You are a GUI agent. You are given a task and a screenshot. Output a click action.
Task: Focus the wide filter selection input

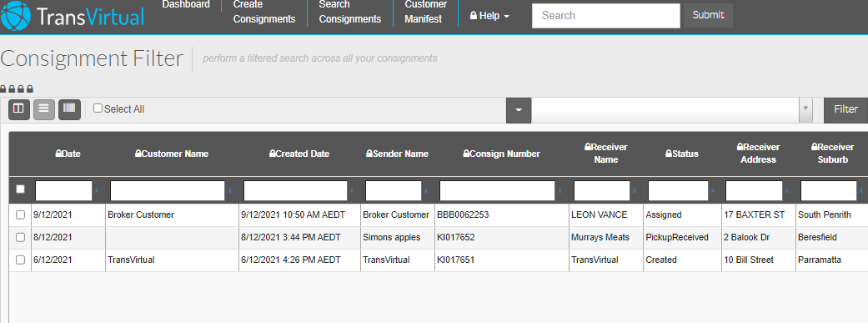tap(665, 109)
